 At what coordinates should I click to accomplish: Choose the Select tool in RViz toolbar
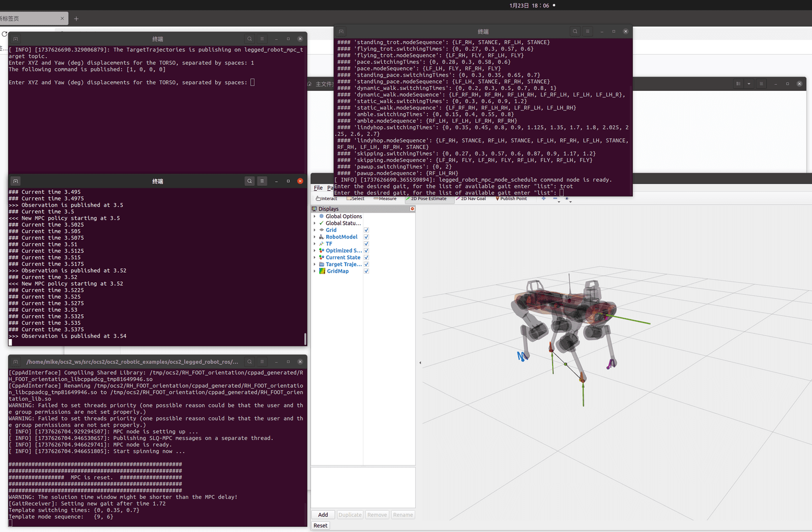coord(355,198)
